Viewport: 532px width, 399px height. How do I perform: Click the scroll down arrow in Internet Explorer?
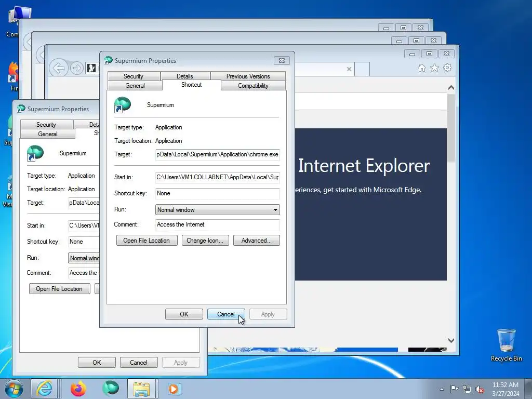451,340
